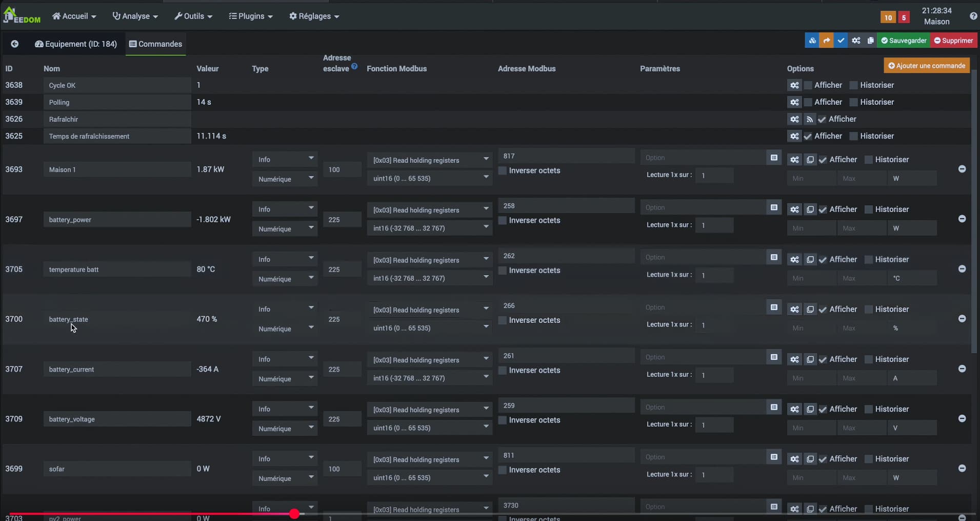Screen dimensions: 980x521
Task: Click Ajouter une commande button
Action: click(x=926, y=66)
